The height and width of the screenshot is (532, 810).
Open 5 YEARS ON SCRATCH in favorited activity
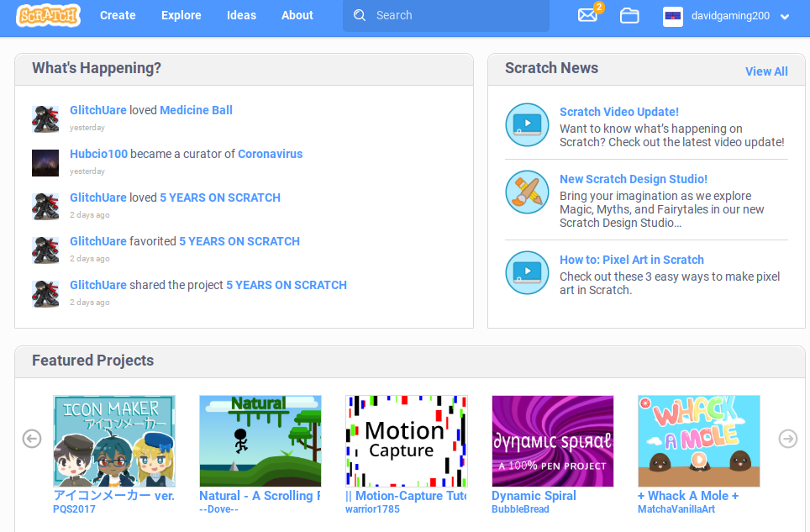click(239, 241)
